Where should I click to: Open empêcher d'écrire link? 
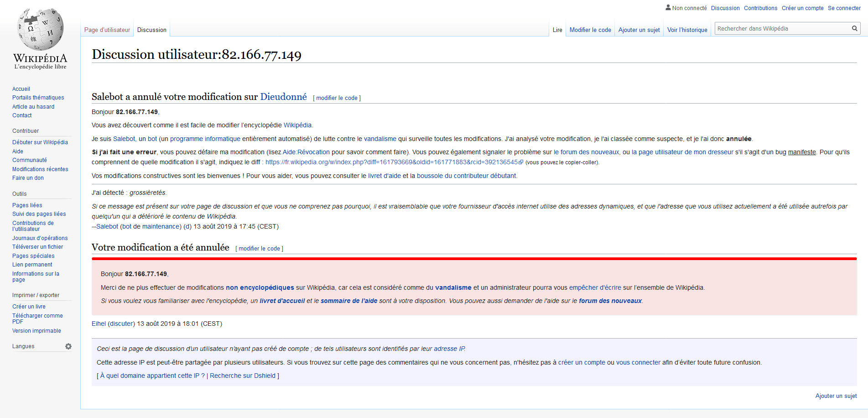click(x=595, y=287)
